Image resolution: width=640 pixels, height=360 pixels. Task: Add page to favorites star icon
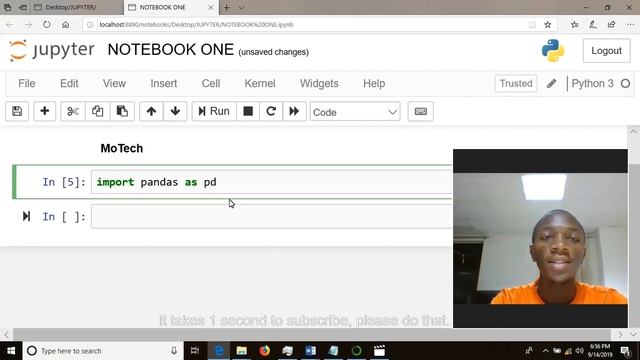[548, 24]
